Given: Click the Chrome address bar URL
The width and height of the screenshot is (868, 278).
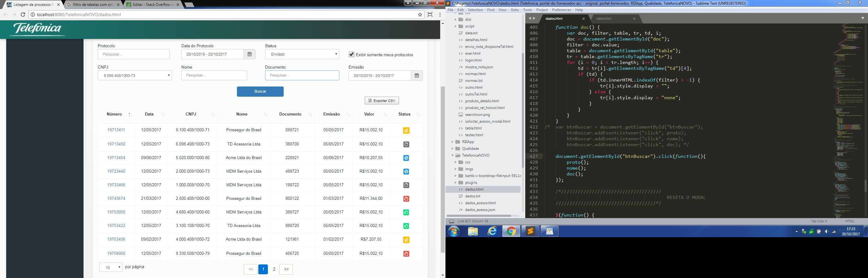Looking at the screenshot, I should [x=79, y=15].
